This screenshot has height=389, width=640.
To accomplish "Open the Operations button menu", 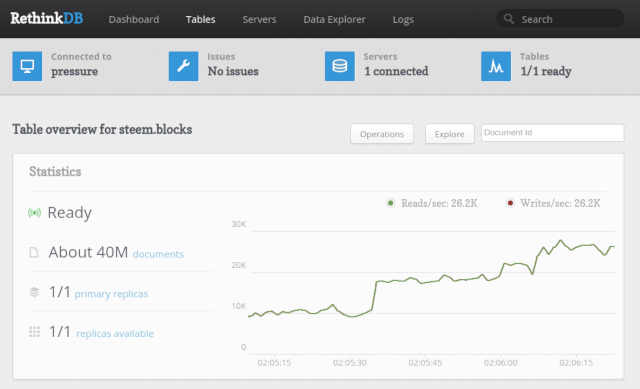I will point(382,134).
